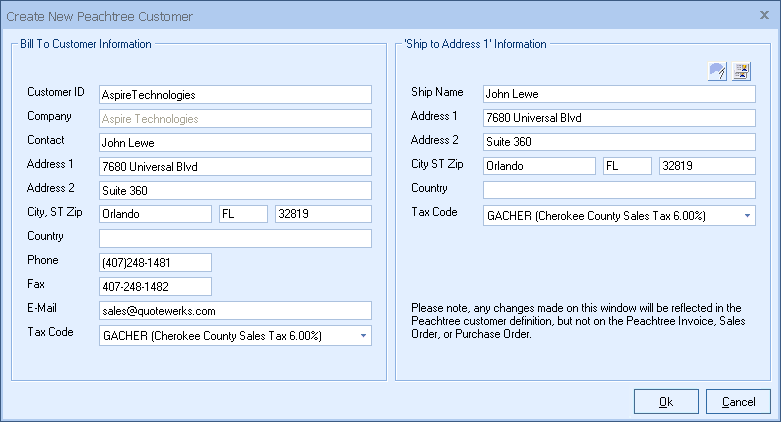
Task: Click the clear/erase icon above Ship Name
Action: [717, 71]
